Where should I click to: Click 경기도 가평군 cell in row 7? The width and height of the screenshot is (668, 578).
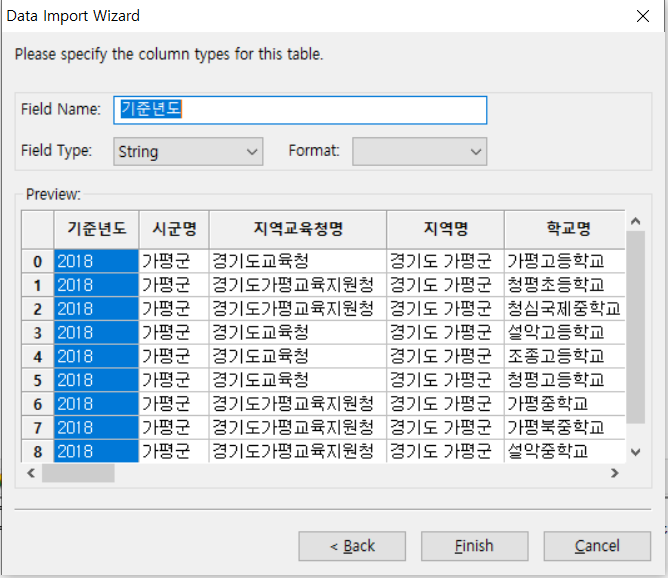[x=445, y=428]
